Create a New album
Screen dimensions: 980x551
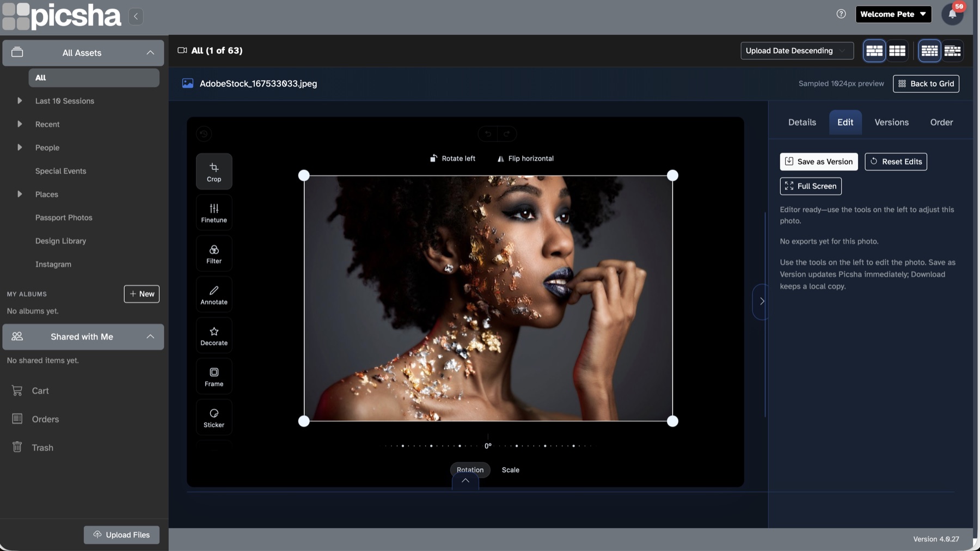[x=142, y=294]
